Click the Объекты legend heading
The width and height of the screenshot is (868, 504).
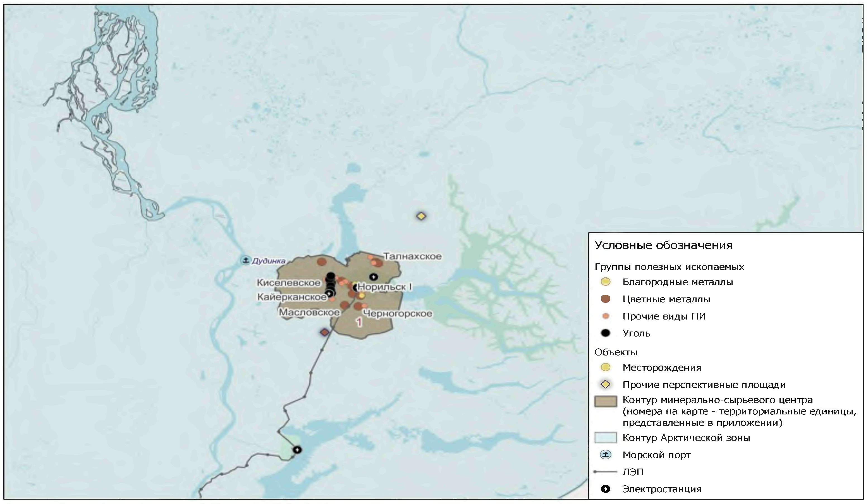point(616,352)
